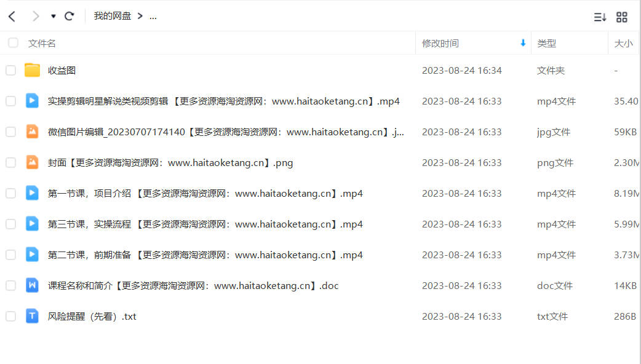Expand the breadcrumb ellipsis path
641x364 pixels.
click(153, 17)
